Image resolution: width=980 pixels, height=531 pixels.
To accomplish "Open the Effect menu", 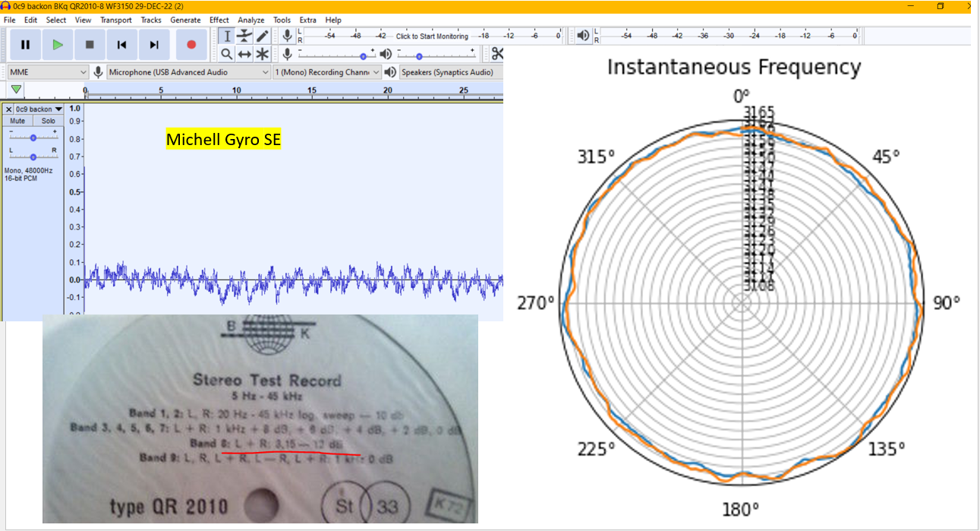I will click(219, 20).
